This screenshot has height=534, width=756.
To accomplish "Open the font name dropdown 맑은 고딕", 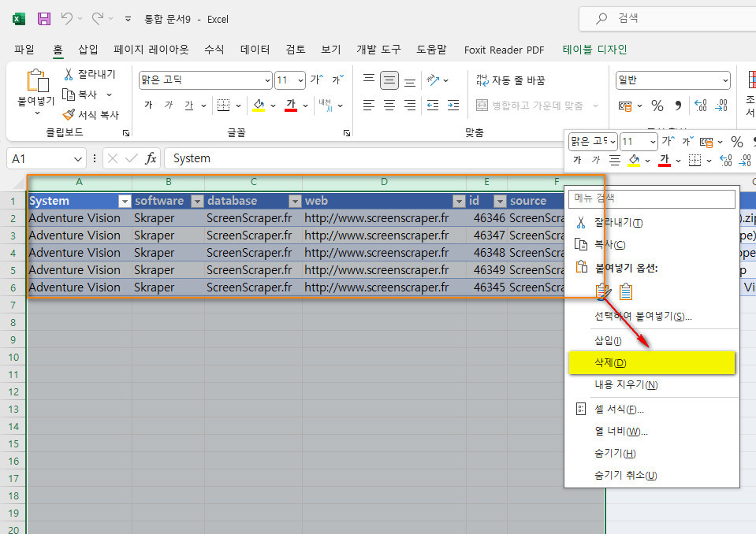I will click(267, 80).
